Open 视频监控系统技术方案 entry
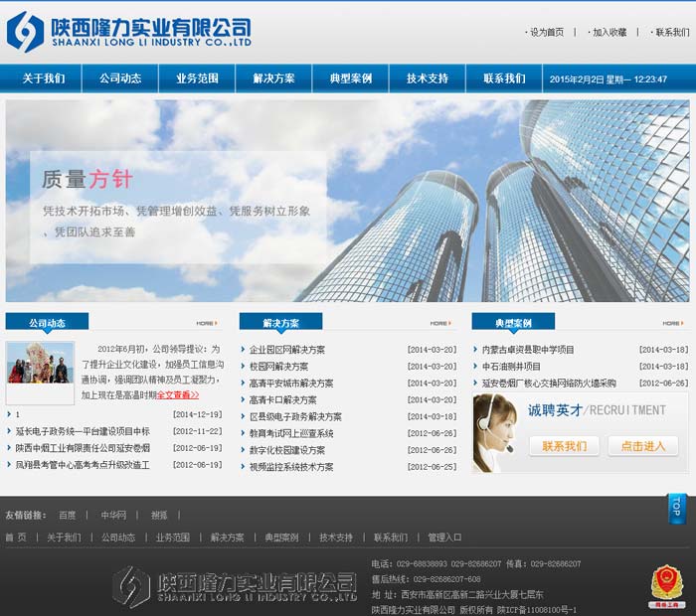Viewport: 696px width, 616px height. pos(290,467)
